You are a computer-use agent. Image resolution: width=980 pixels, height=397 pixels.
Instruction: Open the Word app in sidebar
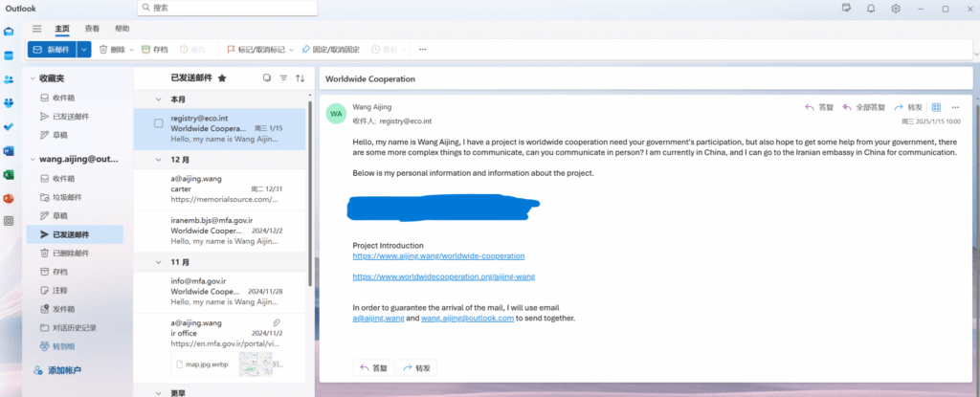pyautogui.click(x=9, y=150)
